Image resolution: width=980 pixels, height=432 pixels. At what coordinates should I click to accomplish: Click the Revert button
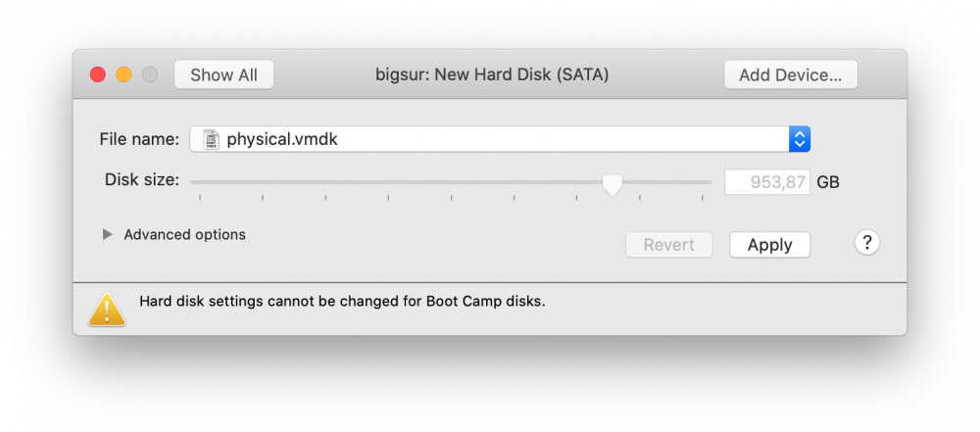tap(668, 245)
